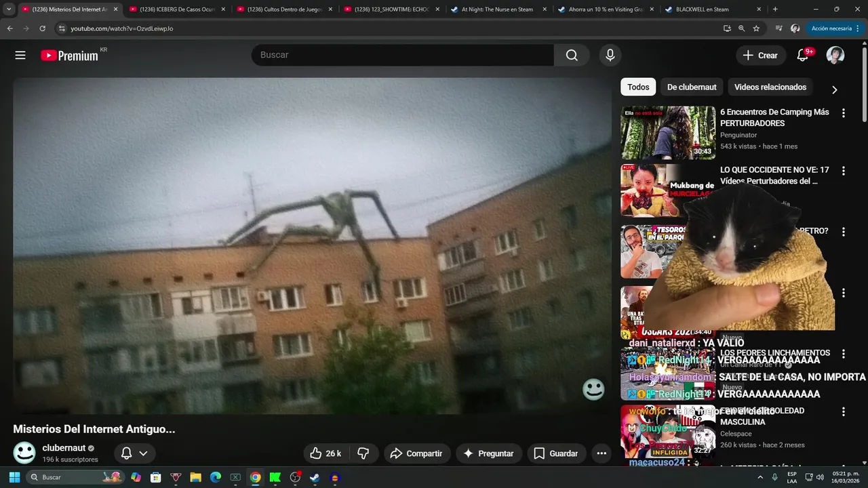This screenshot has width=868, height=488.
Task: Open options for LOS PEORES LINCHAMIENTOS video
Action: click(844, 354)
